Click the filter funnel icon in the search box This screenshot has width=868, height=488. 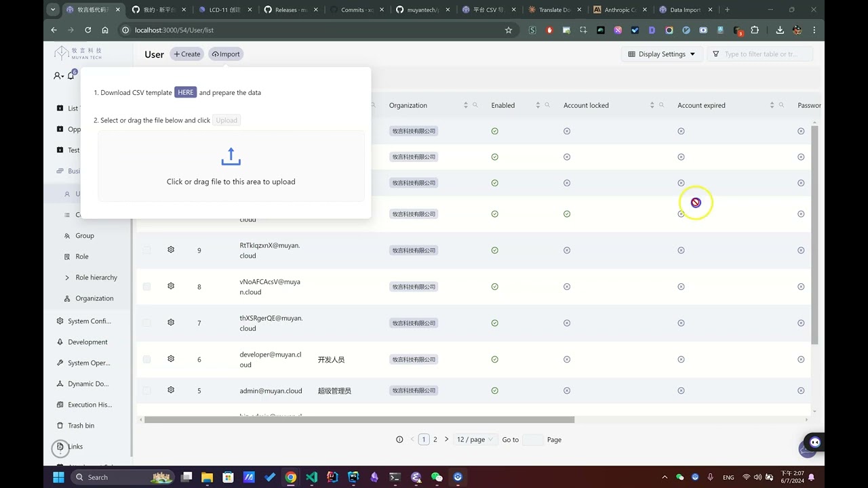715,54
